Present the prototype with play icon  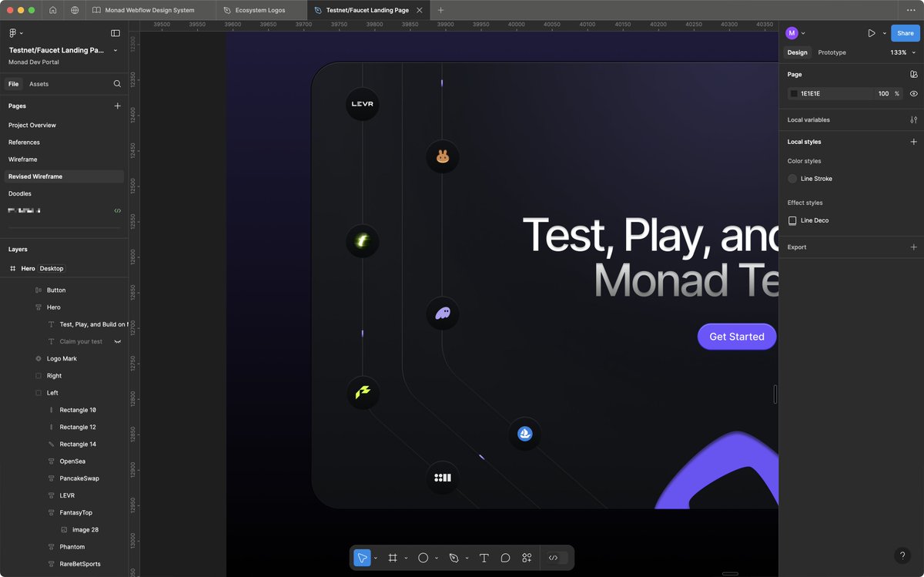[x=871, y=33]
